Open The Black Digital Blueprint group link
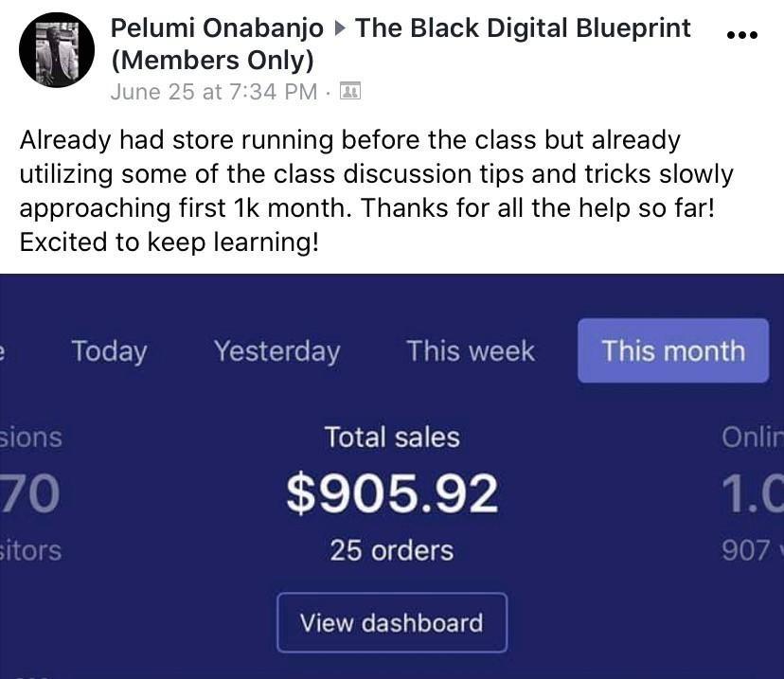The height and width of the screenshot is (679, 784). (401, 44)
